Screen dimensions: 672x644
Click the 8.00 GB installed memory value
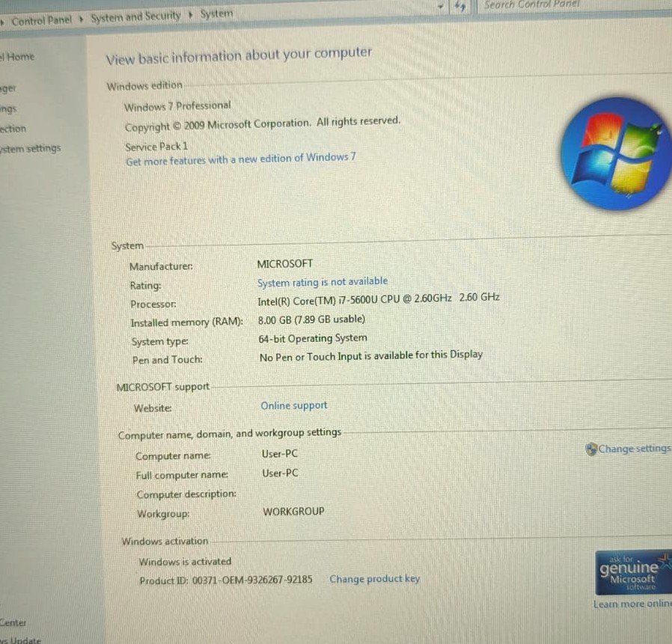311,319
